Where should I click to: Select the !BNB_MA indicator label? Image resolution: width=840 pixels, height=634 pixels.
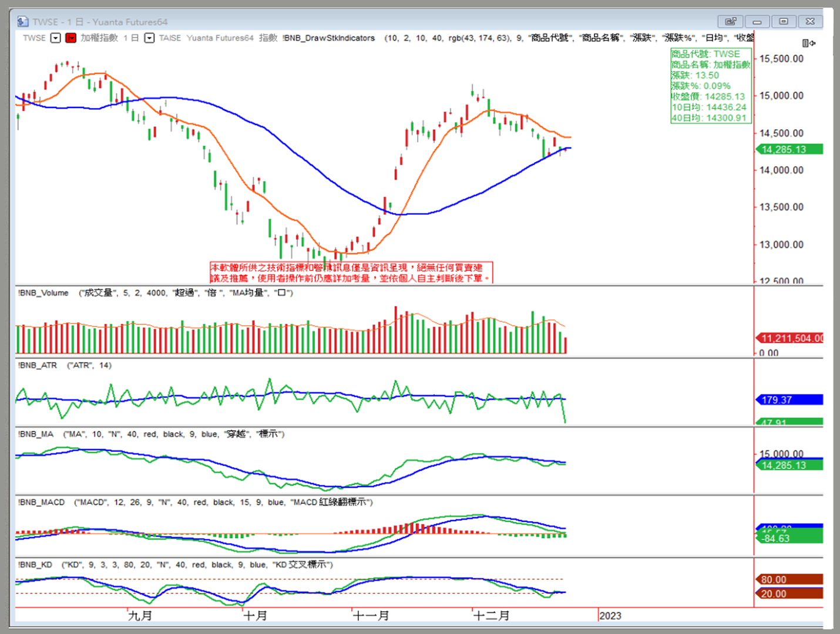pos(35,434)
